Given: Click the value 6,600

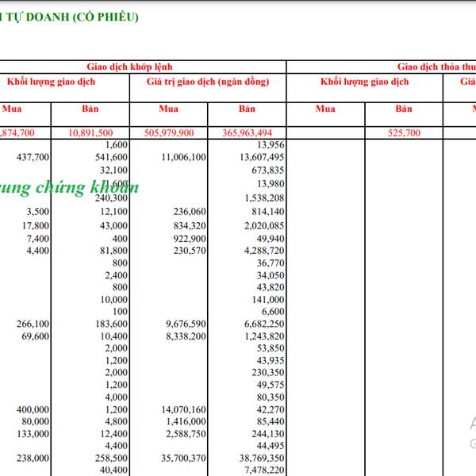Looking at the screenshot, I should 273,312.
